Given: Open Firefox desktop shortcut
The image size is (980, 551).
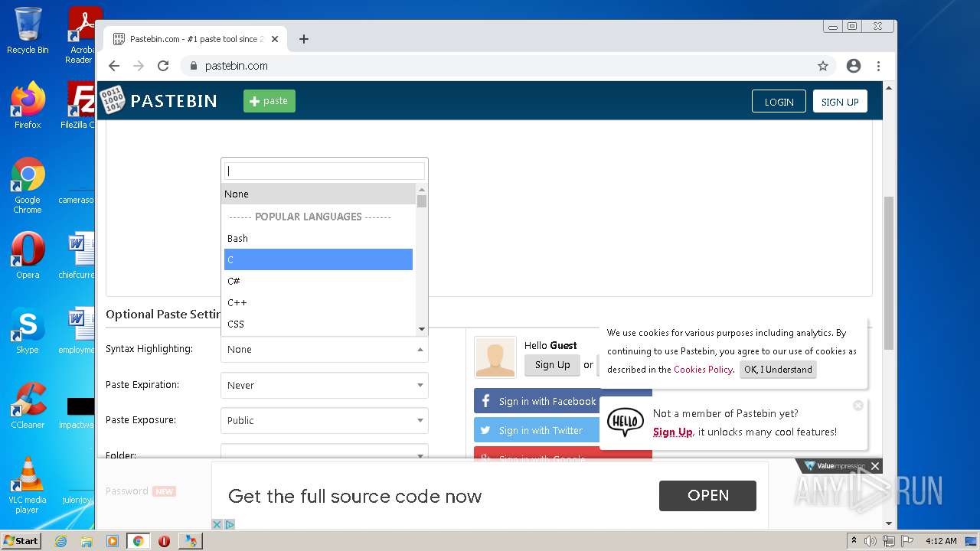Looking at the screenshot, I should click(x=28, y=106).
